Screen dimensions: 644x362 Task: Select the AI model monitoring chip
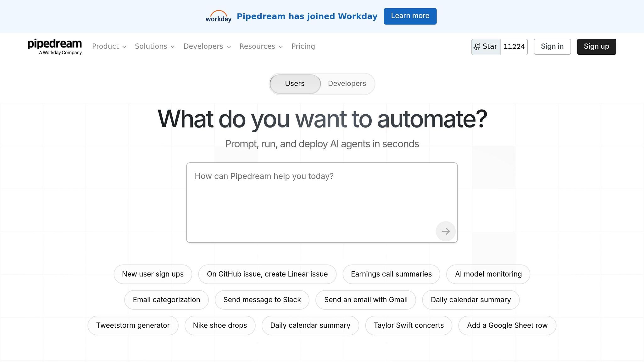(488, 274)
